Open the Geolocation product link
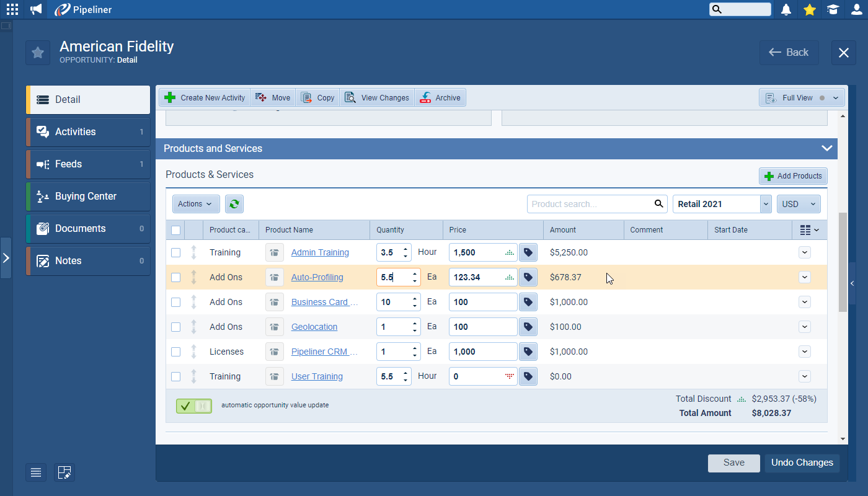868x496 pixels. 314,327
